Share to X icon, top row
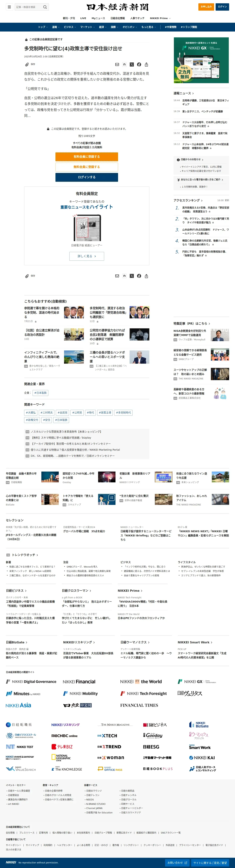This screenshot has width=235, height=868. coord(132,64)
